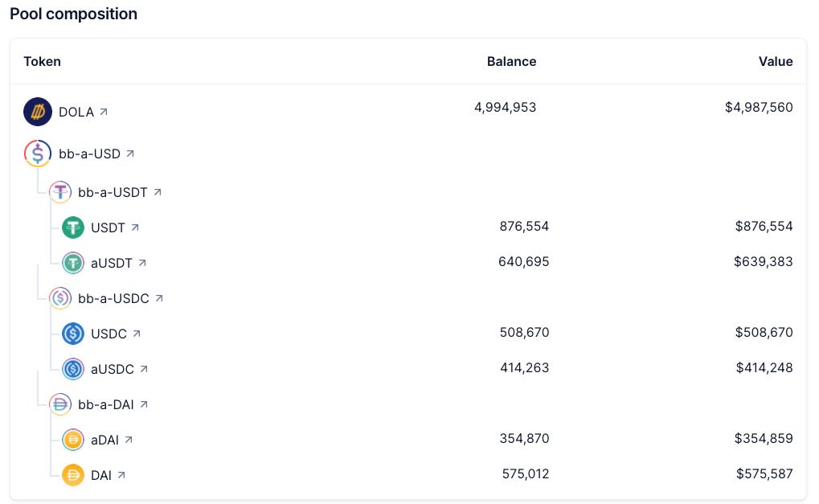Screen dimensions: 819x504
Task: Open the aUSDT external link arrow
Action: (x=142, y=263)
